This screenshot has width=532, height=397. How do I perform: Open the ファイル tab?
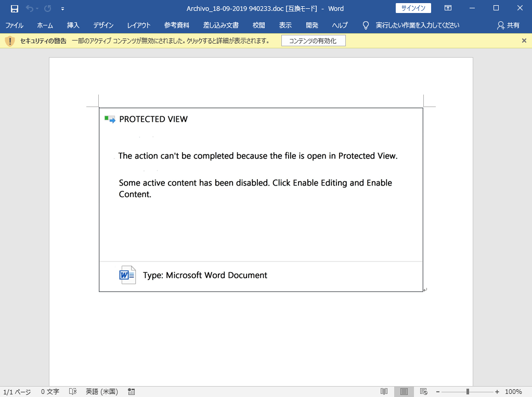click(14, 25)
